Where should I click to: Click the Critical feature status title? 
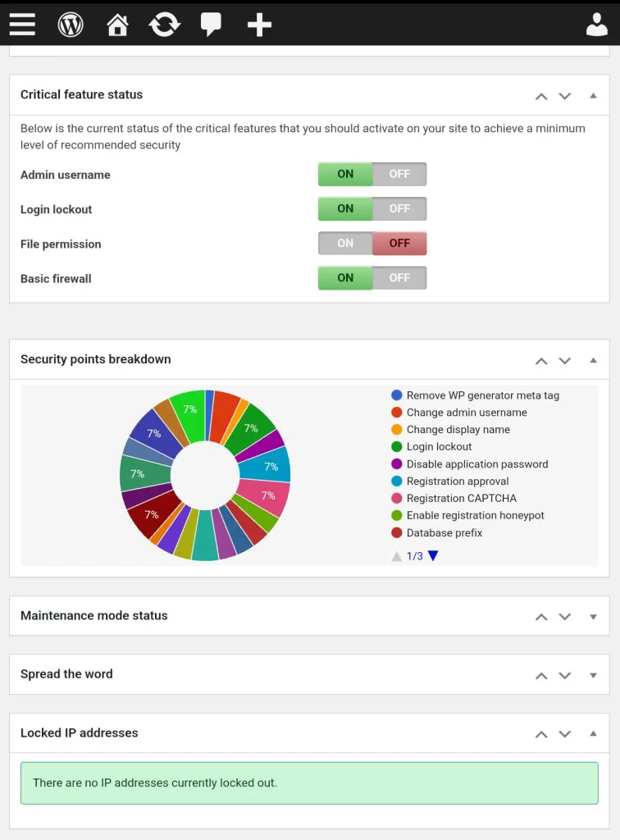(x=81, y=94)
